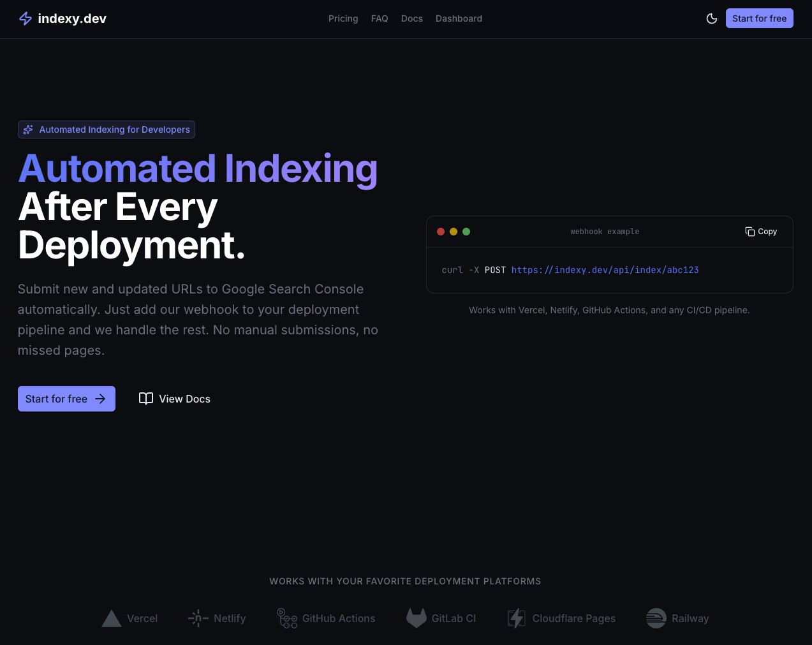
Task: Click the Railway icon
Action: [655, 618]
